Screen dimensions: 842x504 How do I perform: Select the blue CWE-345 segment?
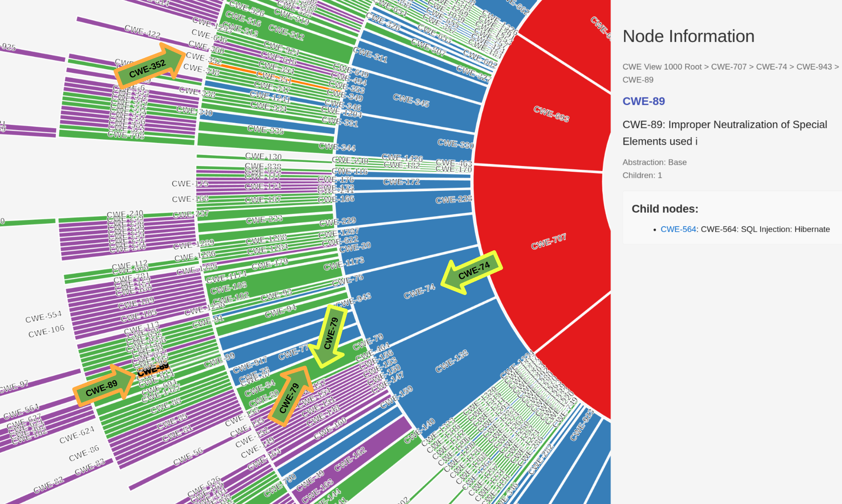(411, 100)
